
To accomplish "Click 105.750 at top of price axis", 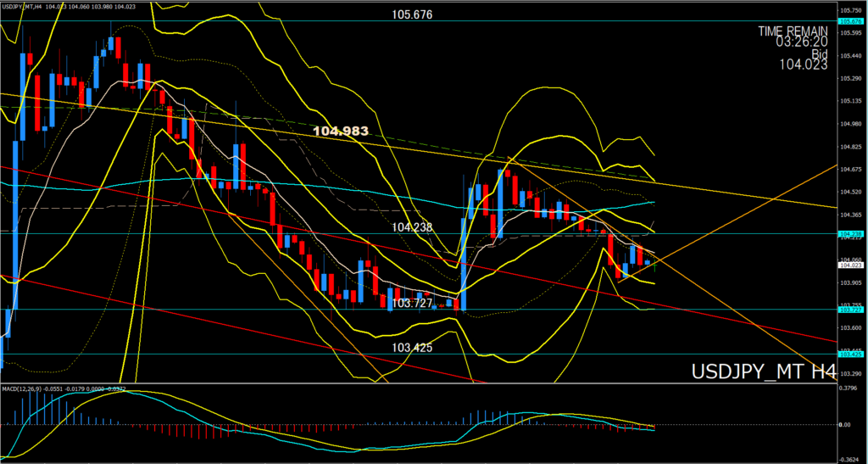I will 850,10.
